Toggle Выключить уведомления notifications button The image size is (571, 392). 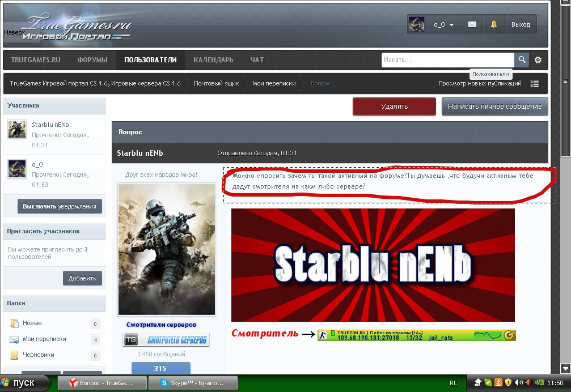click(x=60, y=206)
